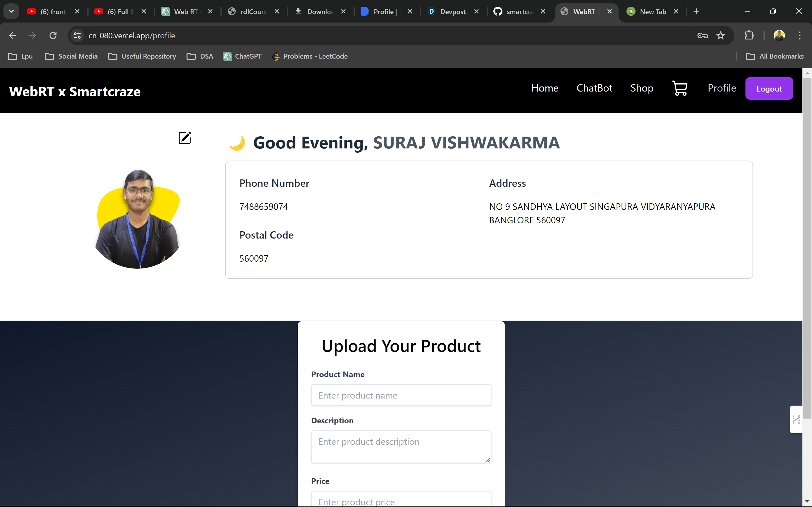
Task: Open All Bookmarks folder
Action: (775, 56)
